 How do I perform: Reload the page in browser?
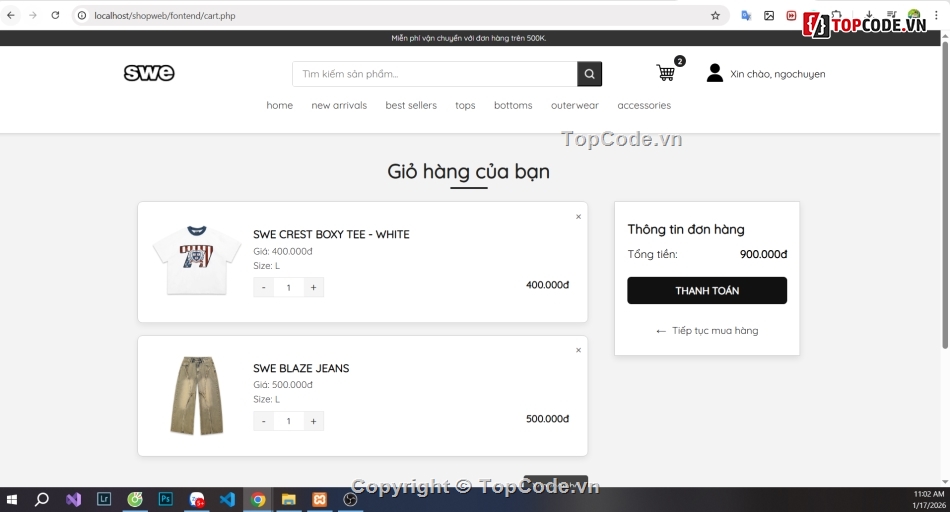click(x=55, y=16)
